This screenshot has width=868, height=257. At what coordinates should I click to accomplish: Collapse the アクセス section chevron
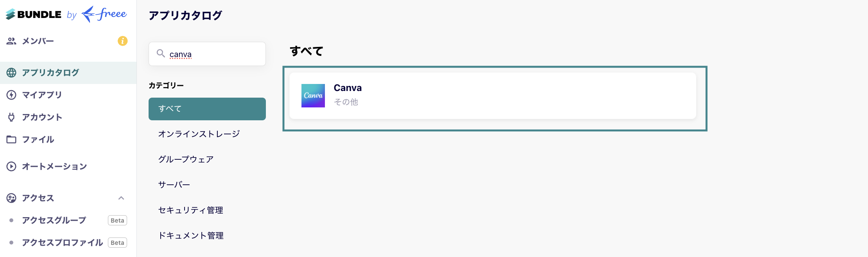[x=122, y=198]
